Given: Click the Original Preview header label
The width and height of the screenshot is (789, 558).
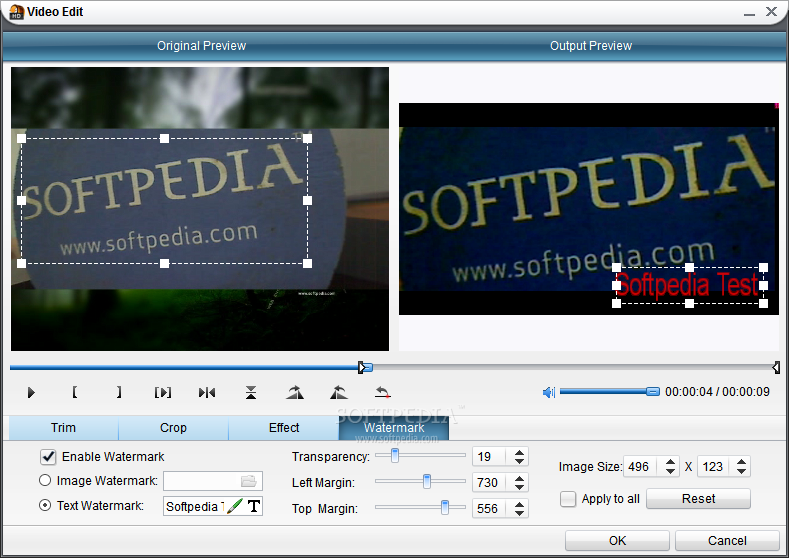Looking at the screenshot, I should pos(201,46).
